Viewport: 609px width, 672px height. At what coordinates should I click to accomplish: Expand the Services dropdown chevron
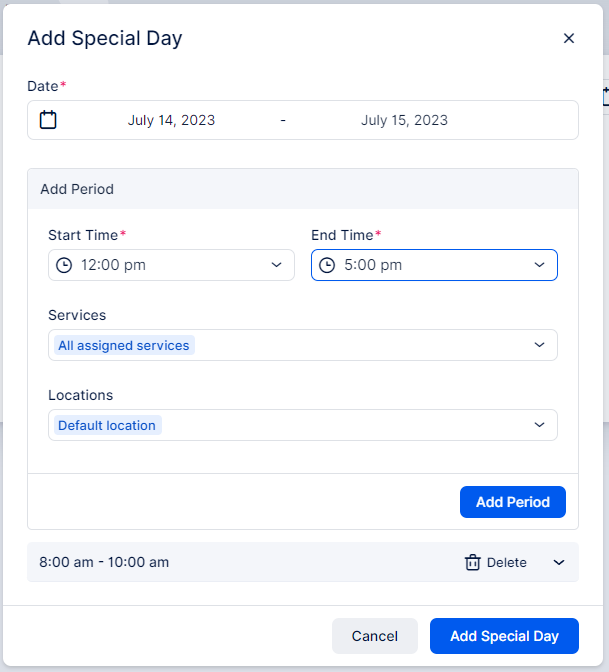point(540,345)
